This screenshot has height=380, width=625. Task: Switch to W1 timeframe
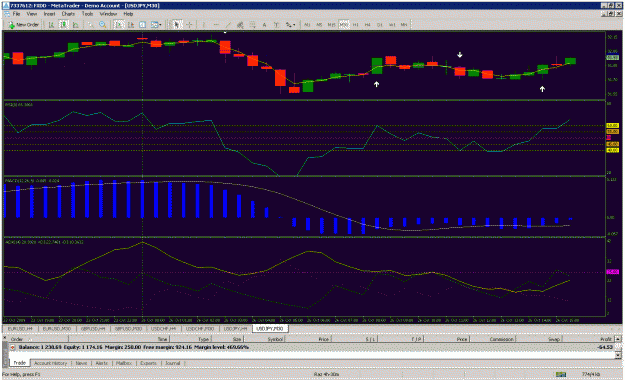click(x=392, y=25)
